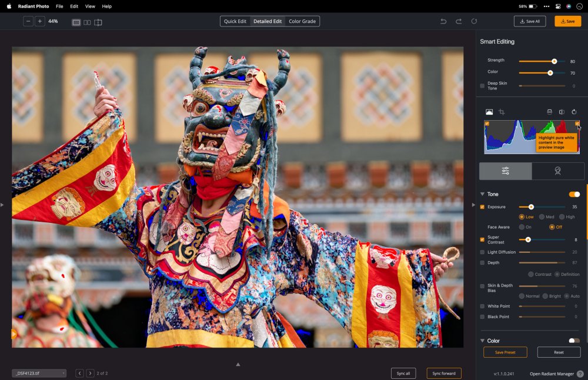This screenshot has height=380, width=588.
Task: Enable the Light Diffusion checkbox
Action: point(483,252)
